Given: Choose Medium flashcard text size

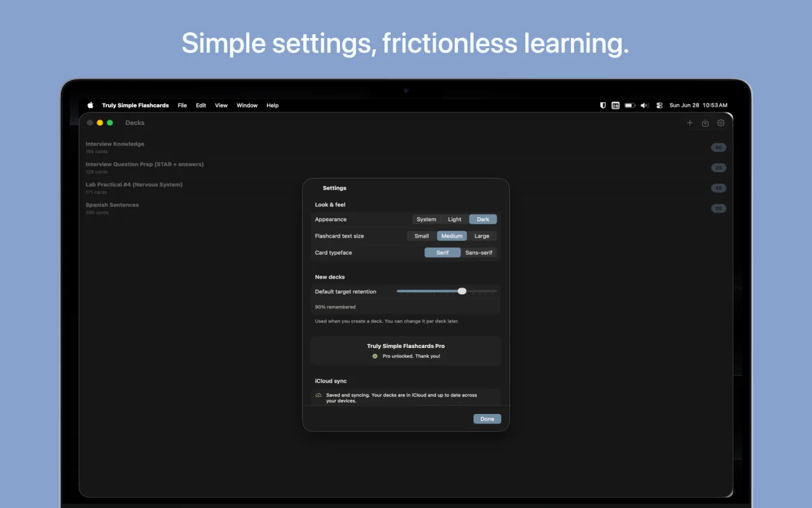Looking at the screenshot, I should click(452, 236).
